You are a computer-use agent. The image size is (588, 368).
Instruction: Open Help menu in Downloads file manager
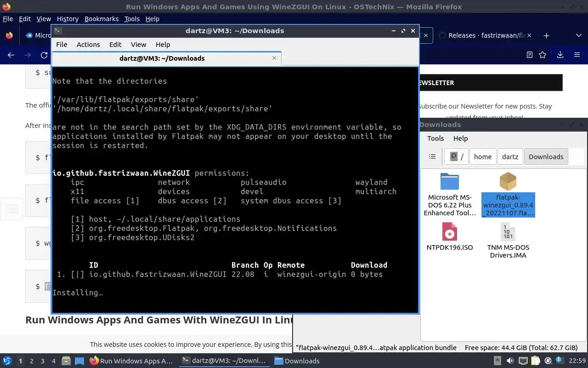point(460,138)
